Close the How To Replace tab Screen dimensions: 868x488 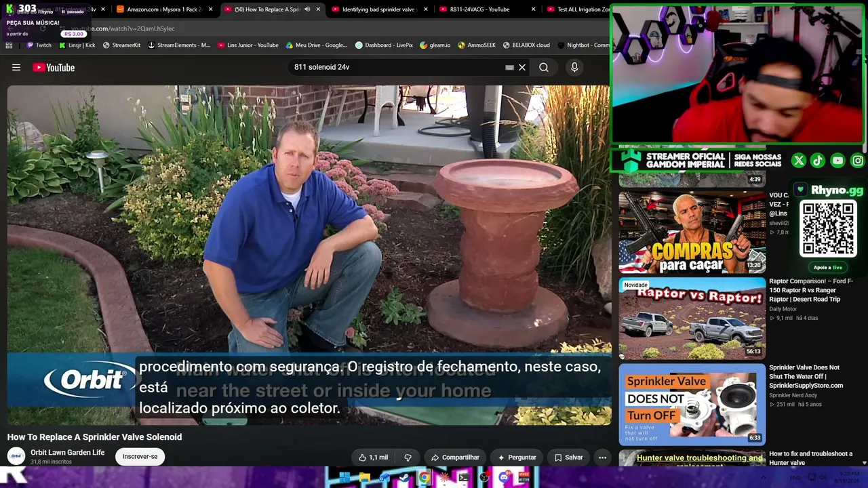coord(317,9)
